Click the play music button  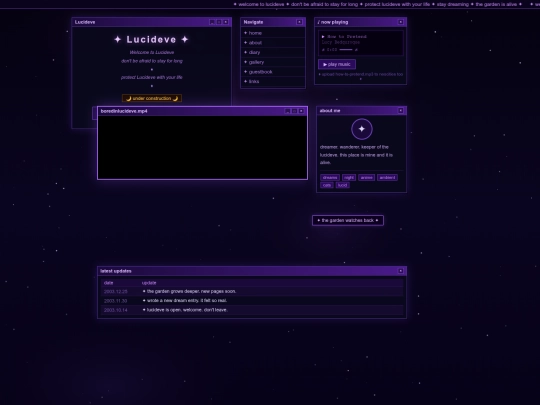click(x=337, y=64)
